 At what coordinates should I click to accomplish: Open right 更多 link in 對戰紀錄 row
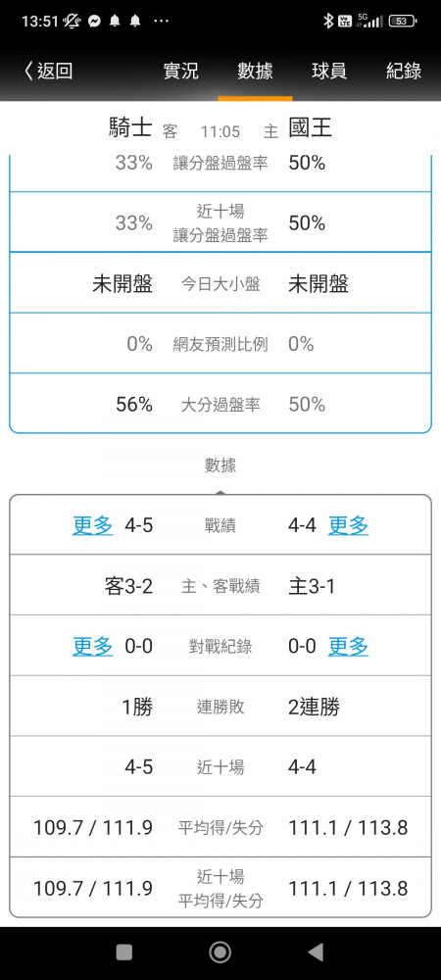click(349, 646)
